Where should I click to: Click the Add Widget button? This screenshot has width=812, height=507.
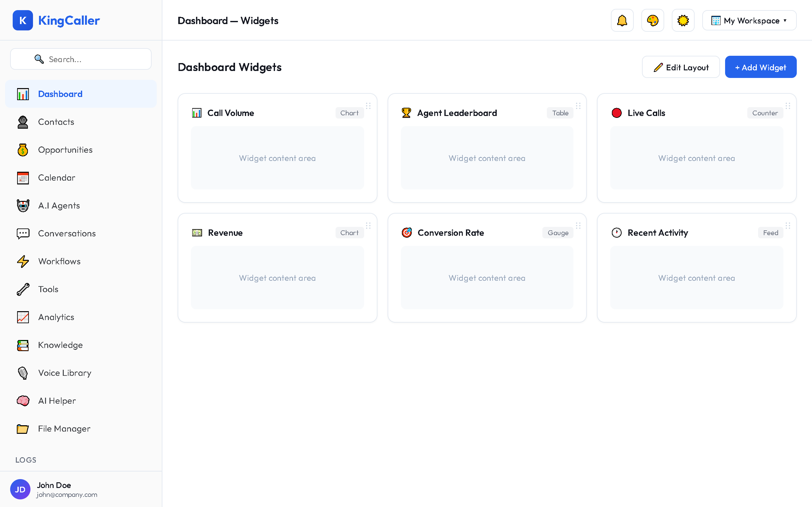tap(760, 67)
